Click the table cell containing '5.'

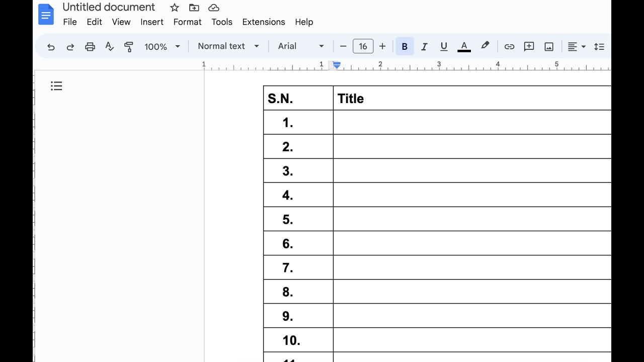point(298,219)
